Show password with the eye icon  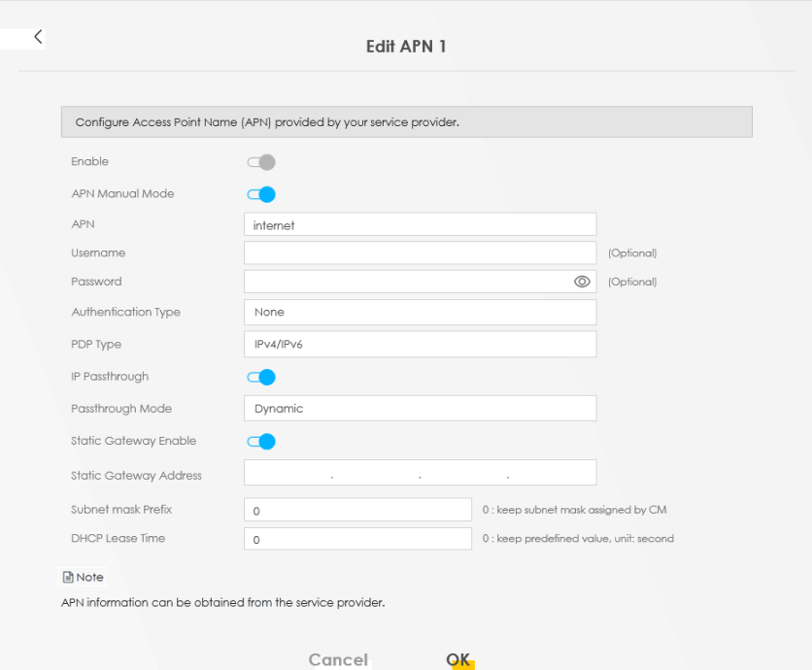[x=582, y=282]
